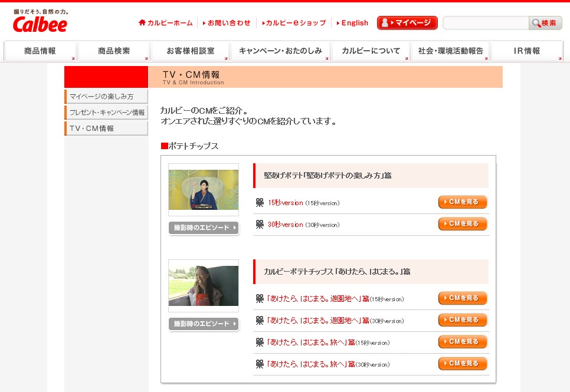Viewport: 570px width, 392px height.
Task: Click camera icon beside 30秒version
Action: (x=260, y=224)
